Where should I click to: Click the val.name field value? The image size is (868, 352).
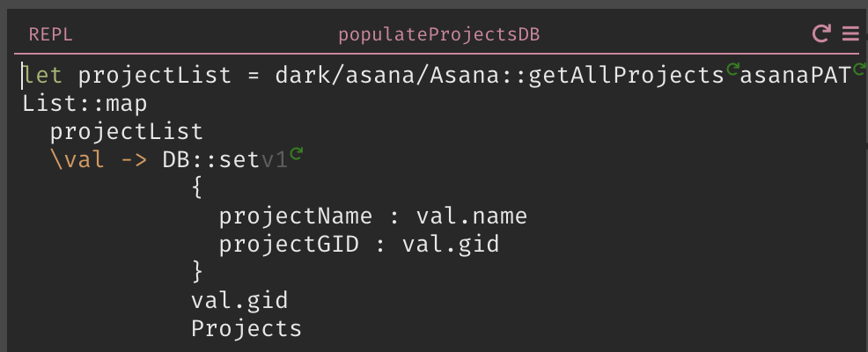pyautogui.click(x=472, y=216)
